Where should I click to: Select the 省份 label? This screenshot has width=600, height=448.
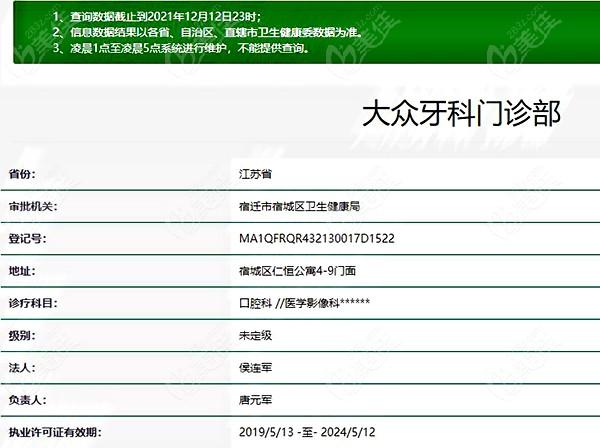[x=22, y=174]
